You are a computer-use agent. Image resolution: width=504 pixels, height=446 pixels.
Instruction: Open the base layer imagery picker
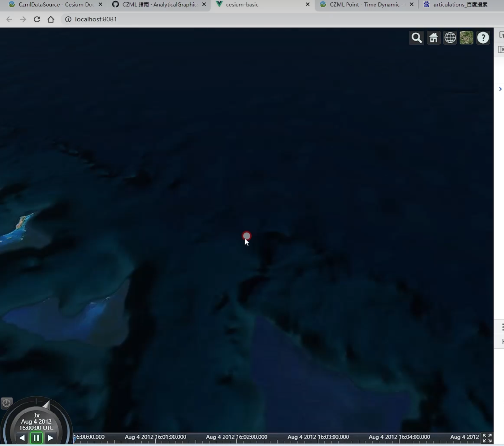tap(467, 38)
